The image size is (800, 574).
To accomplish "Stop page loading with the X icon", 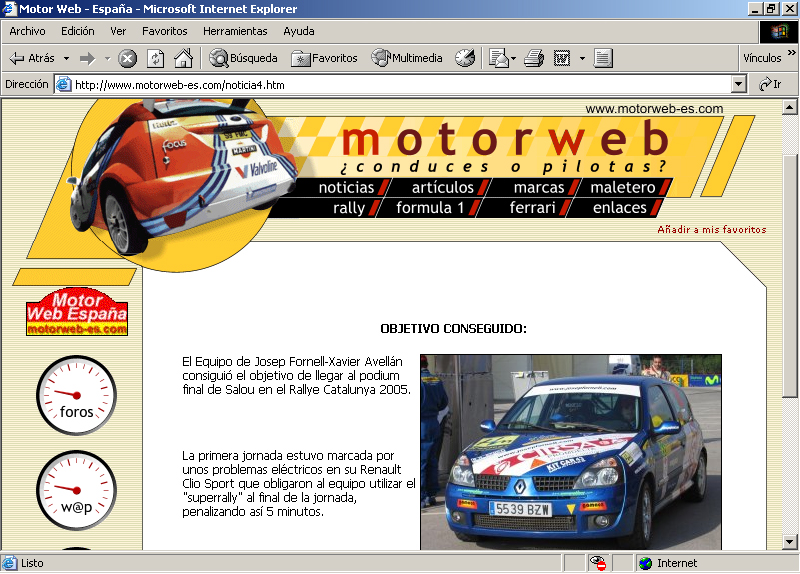I will tap(128, 59).
